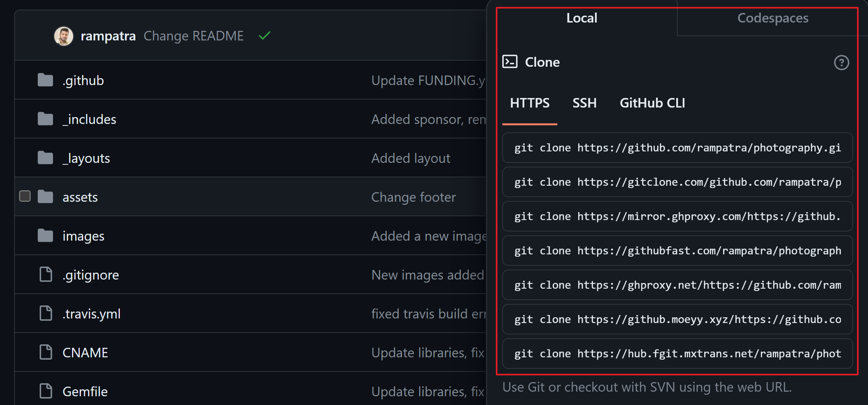
Task: Open the Change README commit message
Action: 193,36
